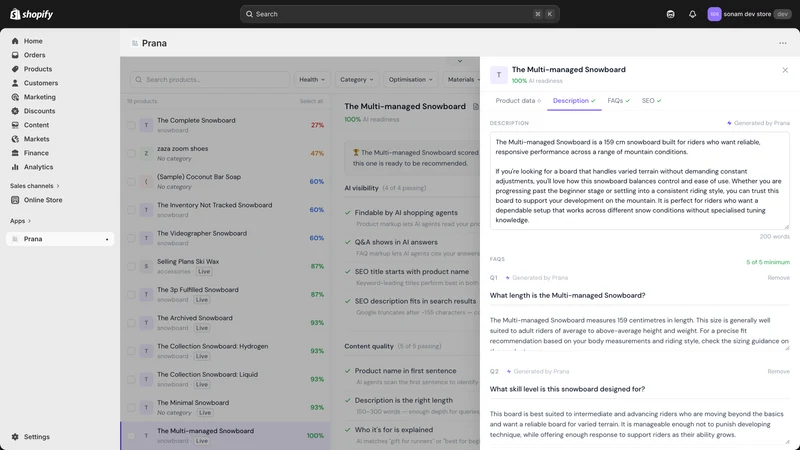Screen dimensions: 800x450
Task: Open the Orders page
Action: pos(34,55)
